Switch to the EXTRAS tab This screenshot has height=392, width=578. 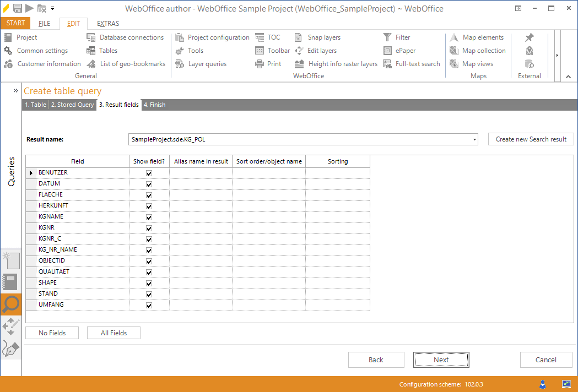[107, 23]
